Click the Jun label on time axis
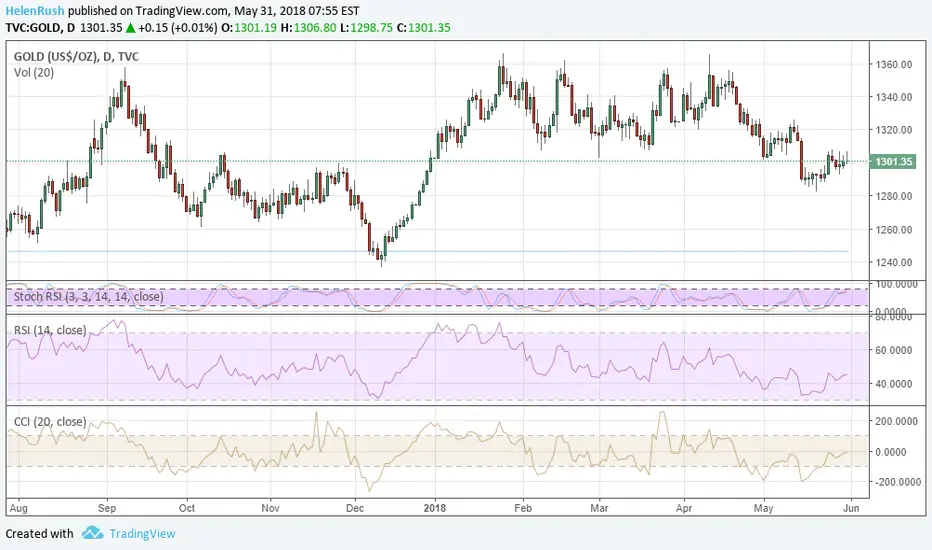 pyautogui.click(x=851, y=508)
